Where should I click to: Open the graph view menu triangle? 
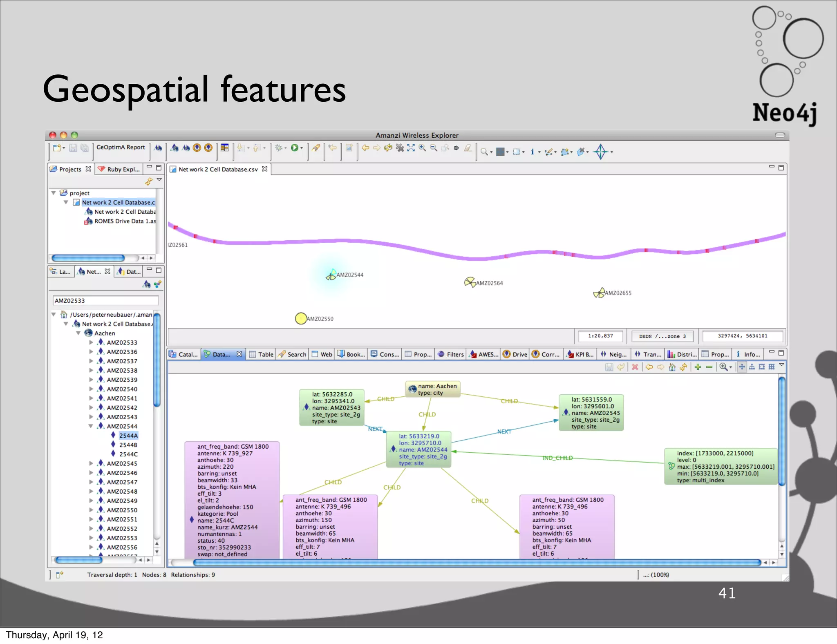tap(781, 365)
